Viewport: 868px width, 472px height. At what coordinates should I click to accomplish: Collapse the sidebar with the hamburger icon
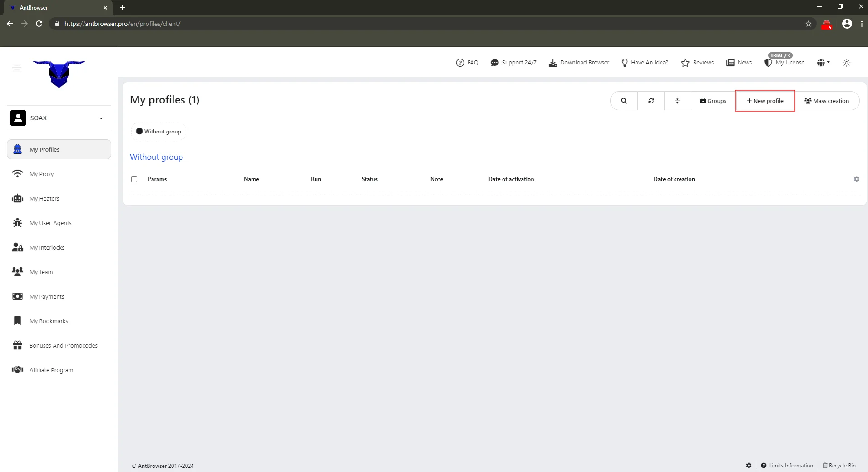(17, 68)
